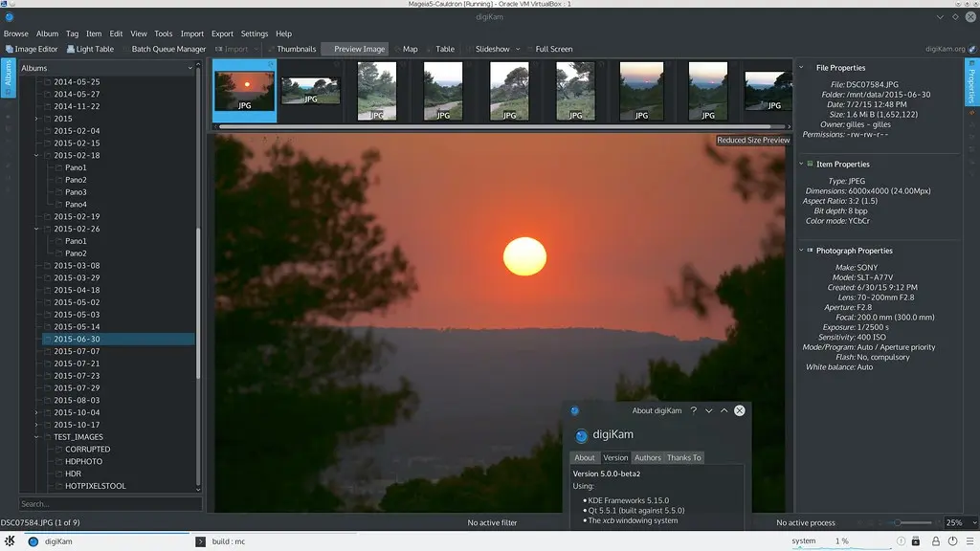The image size is (980, 551).
Task: Start a Slideshow
Action: pyautogui.click(x=491, y=49)
